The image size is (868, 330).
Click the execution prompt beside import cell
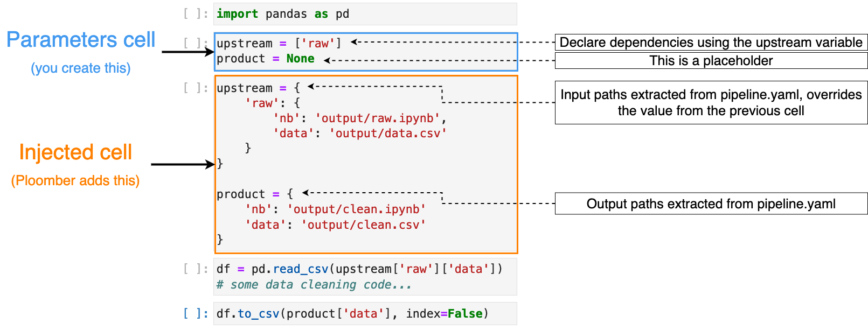click(196, 14)
